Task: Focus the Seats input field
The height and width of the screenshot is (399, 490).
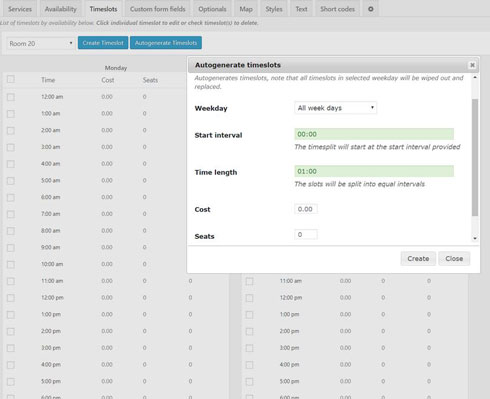Action: (x=306, y=235)
